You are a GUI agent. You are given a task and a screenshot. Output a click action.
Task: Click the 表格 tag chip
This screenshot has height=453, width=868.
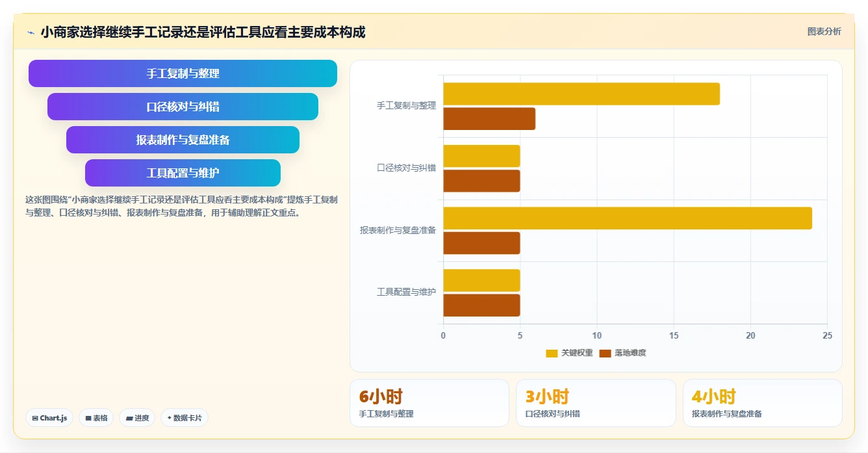pos(96,418)
